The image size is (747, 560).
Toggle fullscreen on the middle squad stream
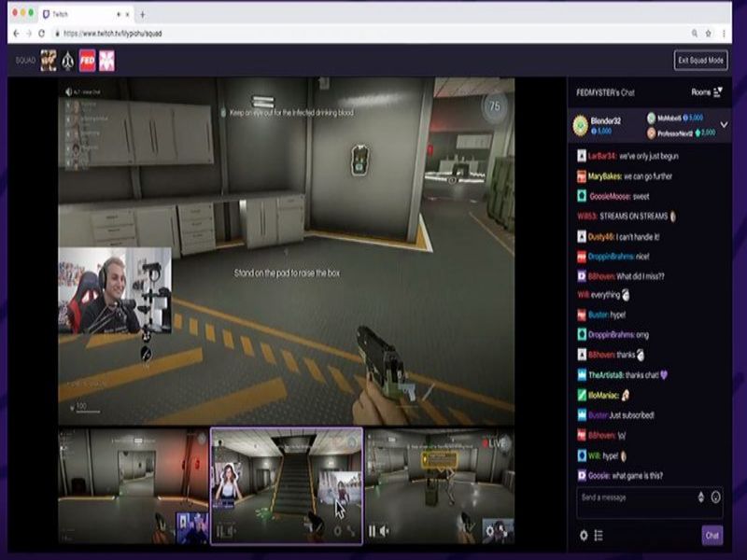click(352, 531)
